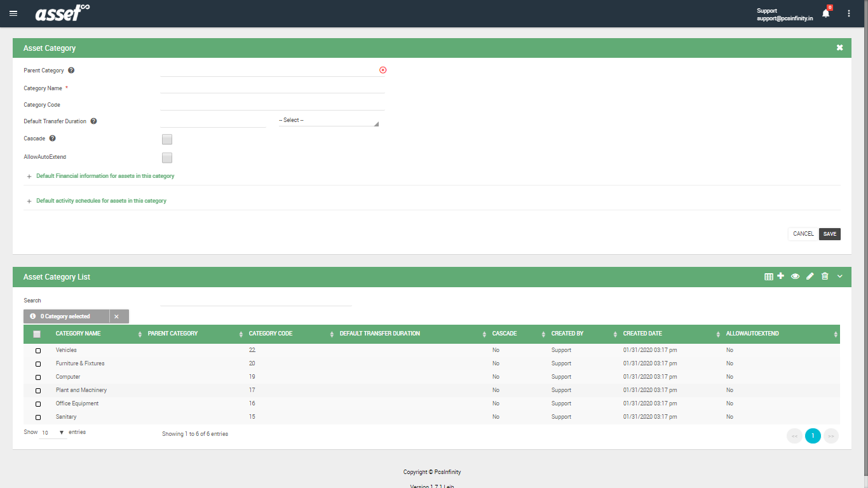Check the Furniture & Fixtures row checkbox

(x=38, y=364)
